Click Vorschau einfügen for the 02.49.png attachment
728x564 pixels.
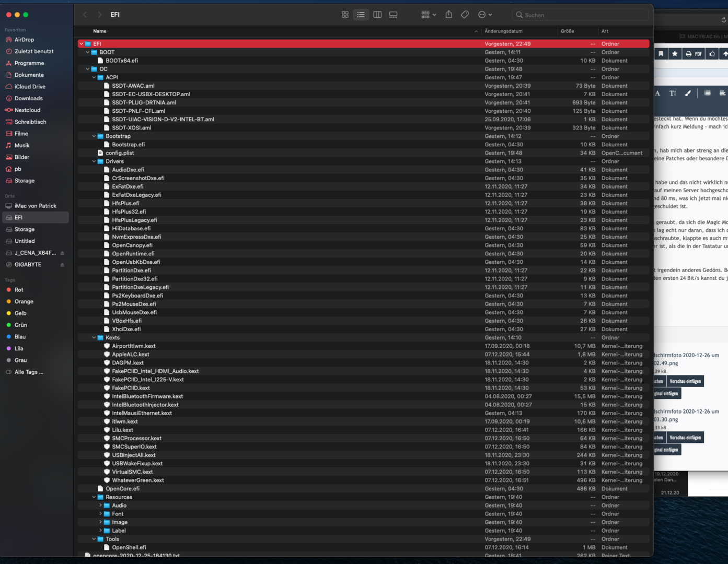click(x=685, y=381)
